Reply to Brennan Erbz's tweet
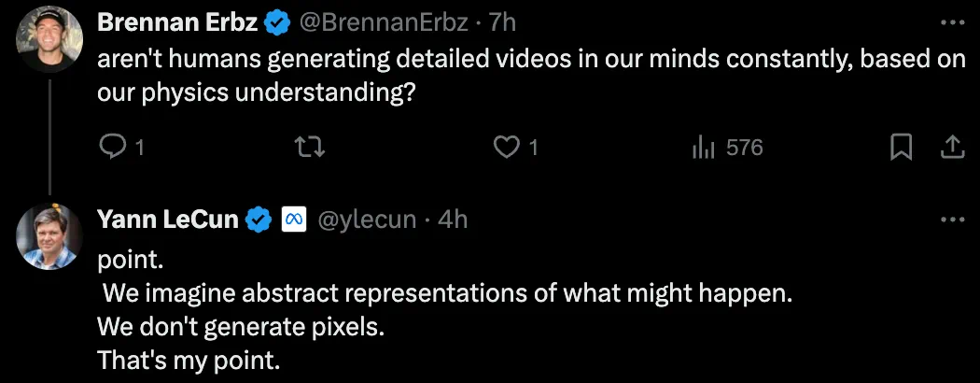 (x=112, y=147)
